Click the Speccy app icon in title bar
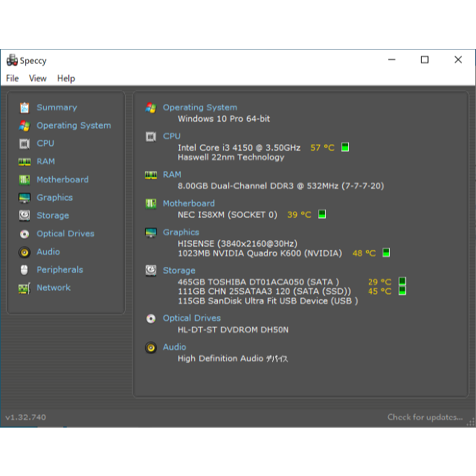Viewport: 476px width, 476px height. tap(12, 60)
